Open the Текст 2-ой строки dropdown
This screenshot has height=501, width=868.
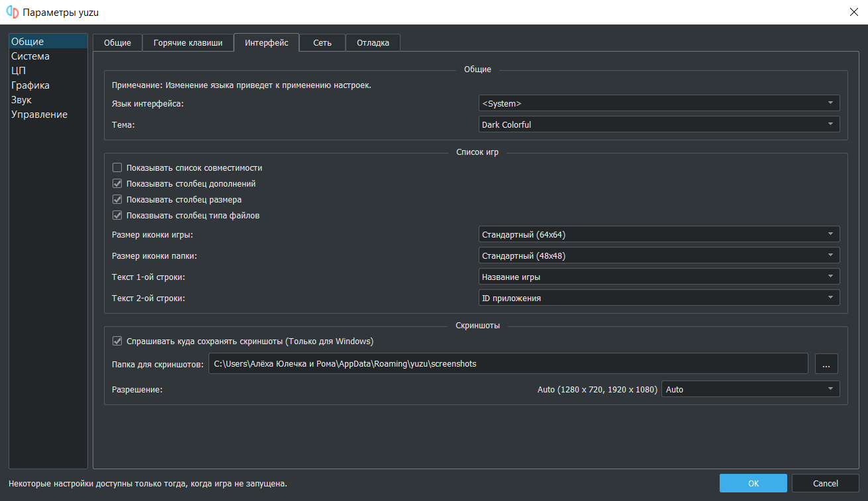659,298
